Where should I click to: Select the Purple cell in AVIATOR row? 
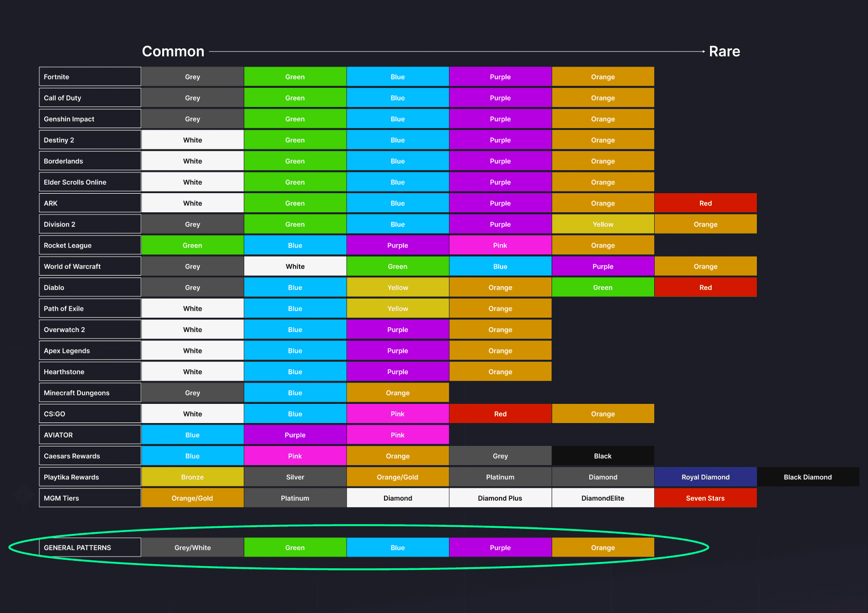295,435
